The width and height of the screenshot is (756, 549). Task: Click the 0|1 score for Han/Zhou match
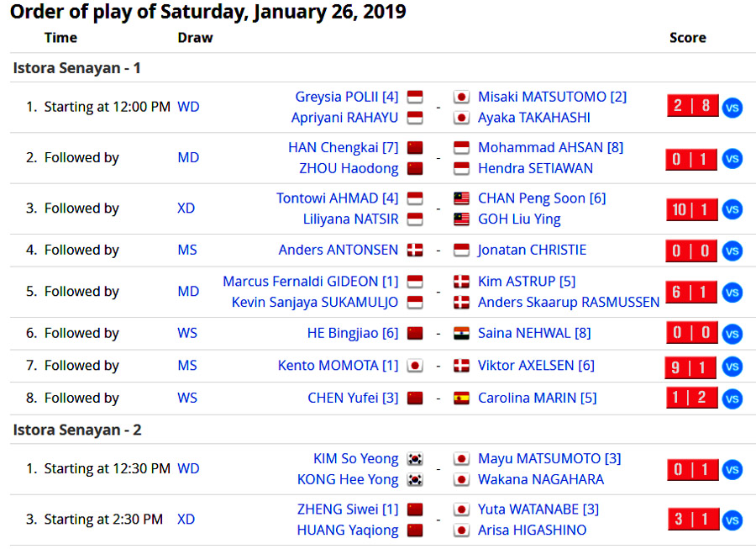click(691, 158)
